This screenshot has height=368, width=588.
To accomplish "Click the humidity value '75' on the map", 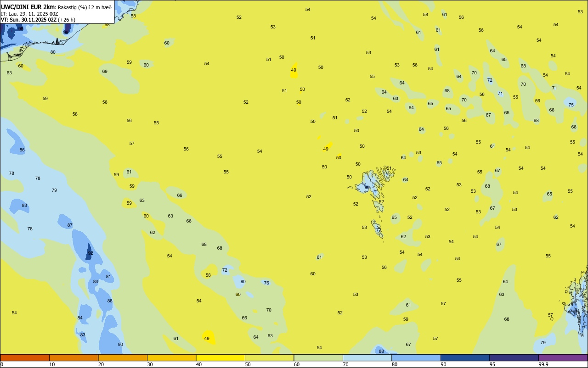I will pos(571,105).
